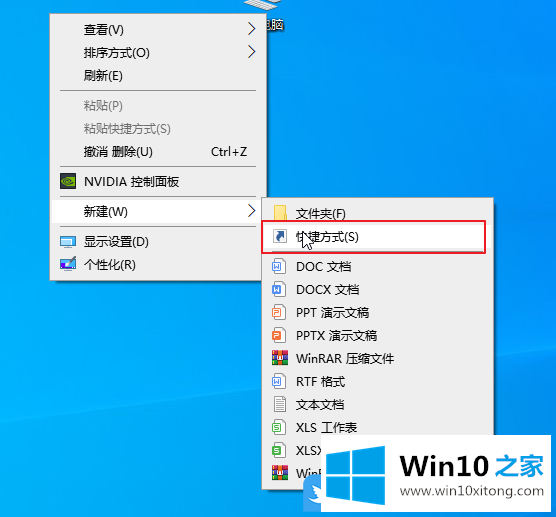Expand the 排序方式(O) submenu arrow
The image size is (556, 517).
coord(251,52)
